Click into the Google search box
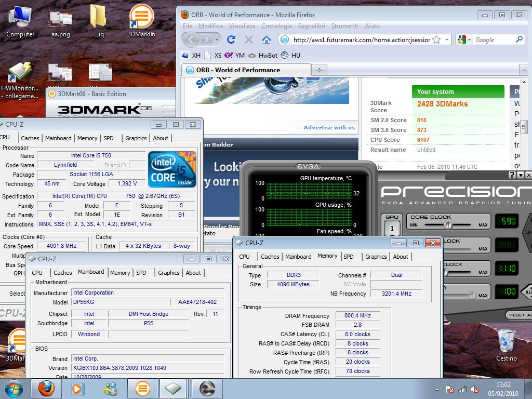Screen dimensions: 532x399 click(494, 39)
